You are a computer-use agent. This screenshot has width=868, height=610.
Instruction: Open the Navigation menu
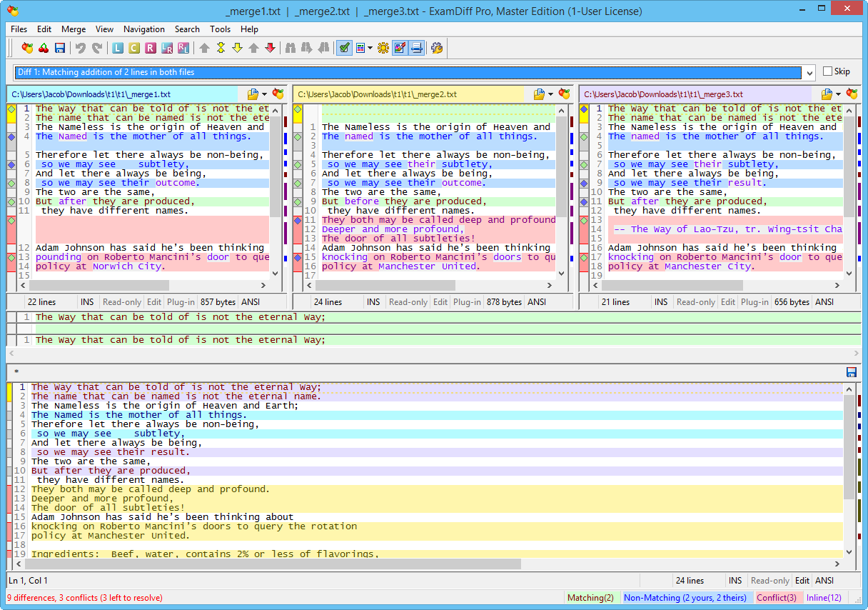click(x=144, y=29)
